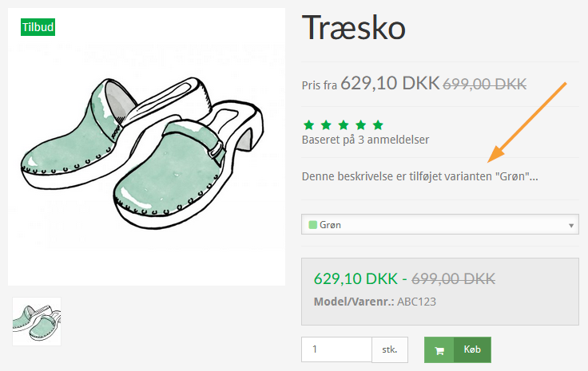Click the third green rating star
Image resolution: width=588 pixels, height=371 pixels.
tap(344, 124)
